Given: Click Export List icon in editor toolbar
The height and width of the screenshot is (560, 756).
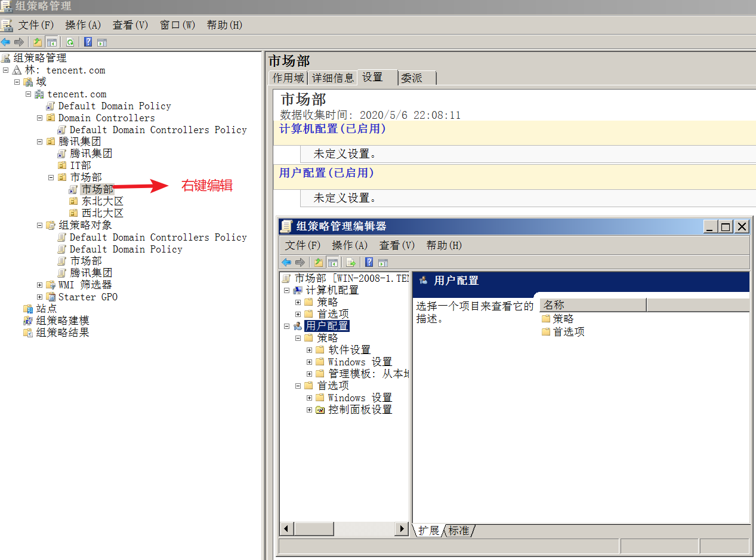Looking at the screenshot, I should [351, 262].
